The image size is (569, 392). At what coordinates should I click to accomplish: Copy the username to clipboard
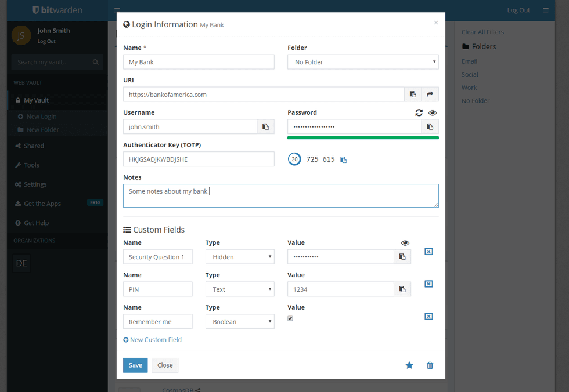pos(265,127)
